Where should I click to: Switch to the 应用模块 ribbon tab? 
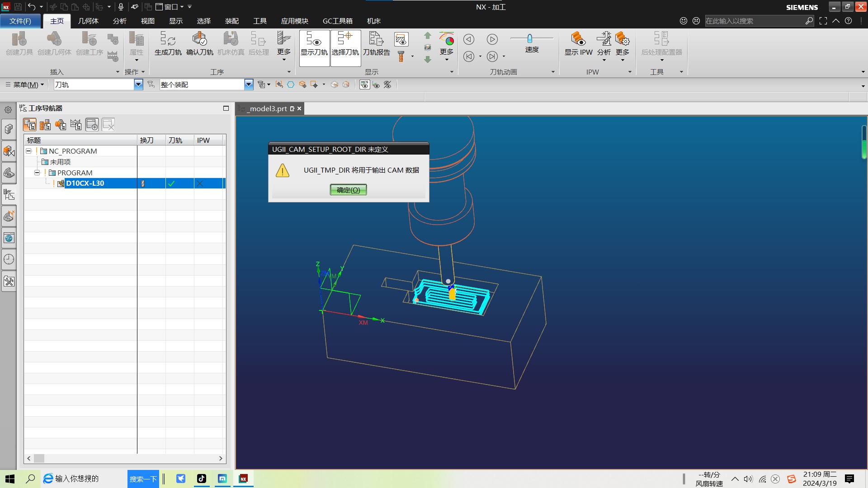click(x=294, y=21)
